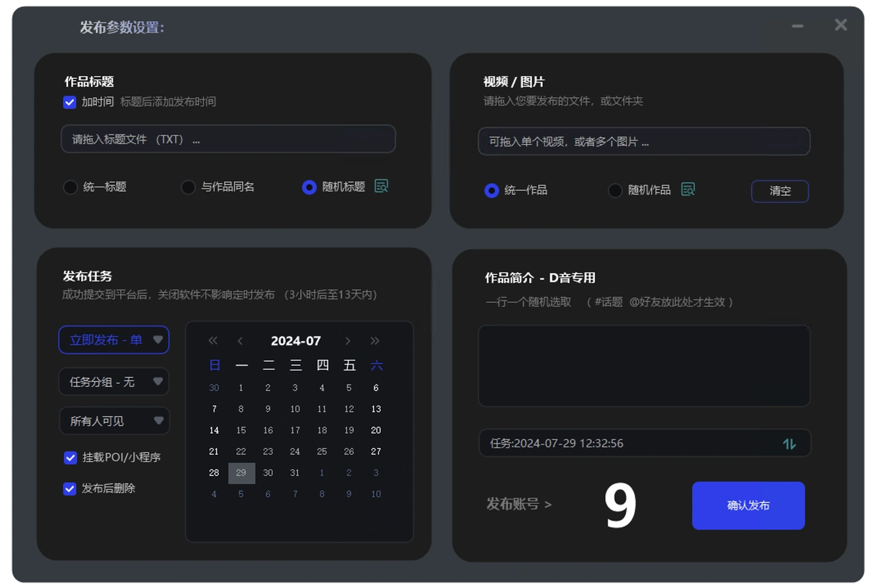Screen dimensions: 869x588
Task: Click the 发布账号 > link
Action: [x=519, y=504]
